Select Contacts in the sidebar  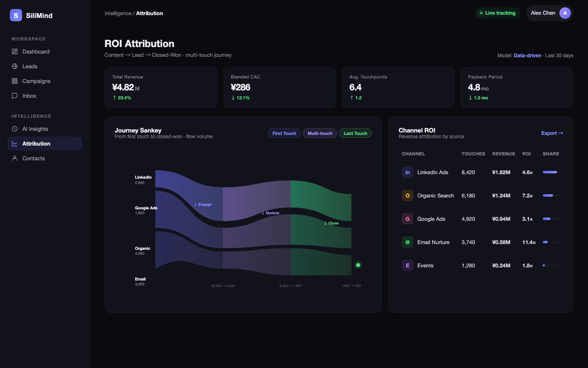45,158
